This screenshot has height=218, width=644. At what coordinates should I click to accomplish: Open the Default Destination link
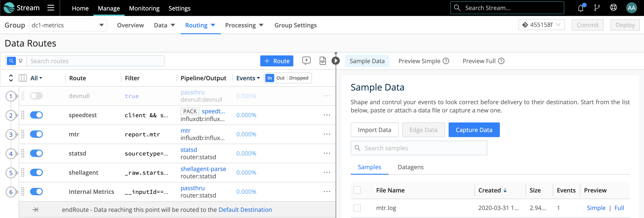[245, 210]
